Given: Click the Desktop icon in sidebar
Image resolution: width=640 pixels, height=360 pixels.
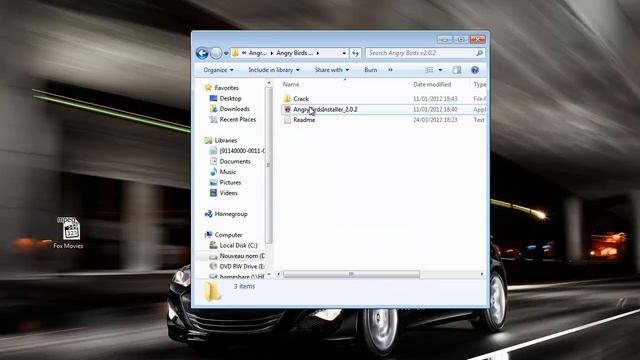Looking at the screenshot, I should pos(213,98).
